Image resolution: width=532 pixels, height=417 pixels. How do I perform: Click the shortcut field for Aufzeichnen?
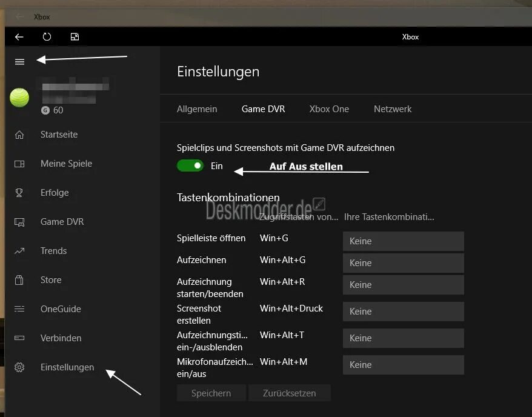pyautogui.click(x=404, y=263)
